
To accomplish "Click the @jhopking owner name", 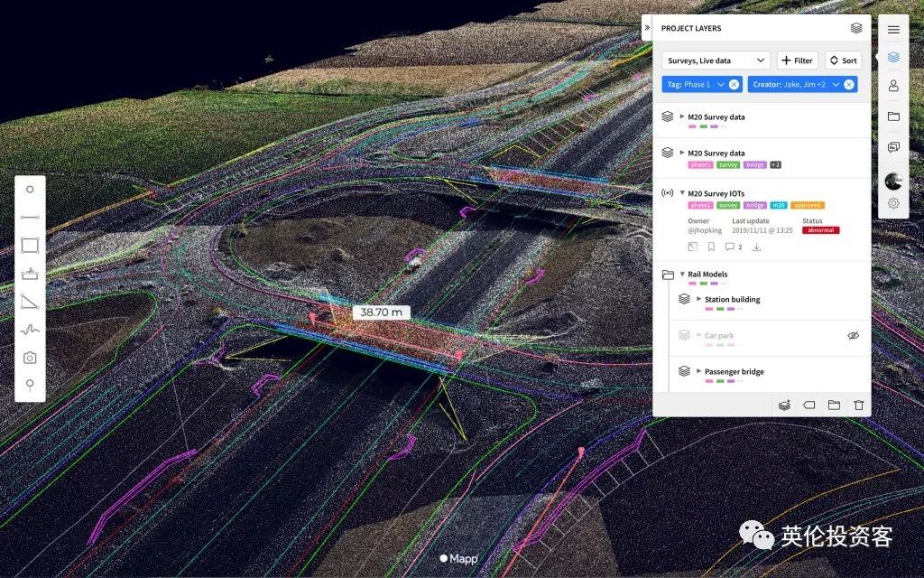I will click(705, 230).
